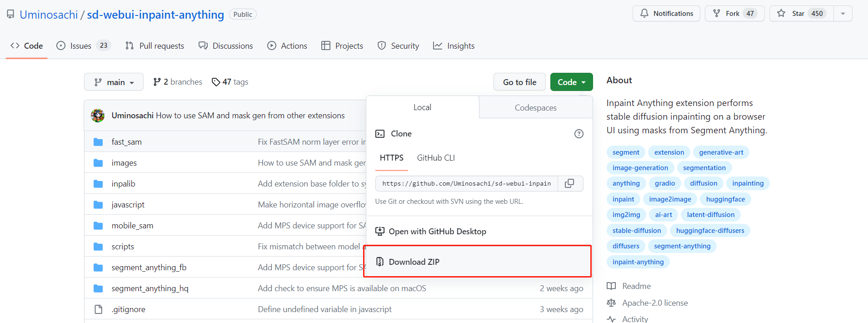The width and height of the screenshot is (868, 323).
Task: Click the copy clone URL icon
Action: [x=569, y=183]
